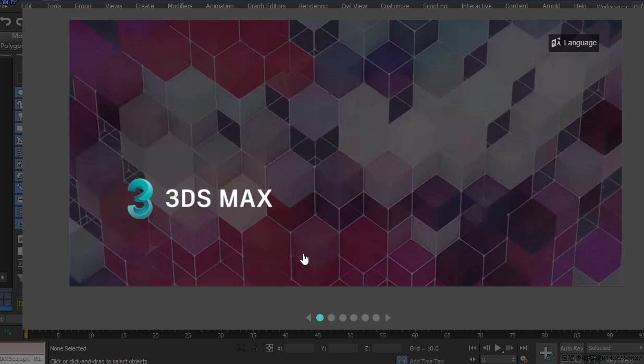Step to Previous Frame
The image size is (644, 364).
(x=486, y=348)
